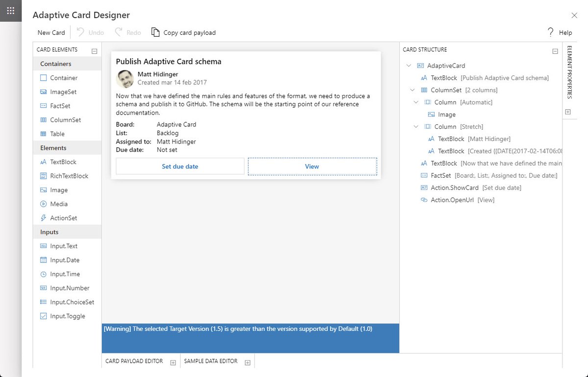This screenshot has height=377, width=588.
Task: Select the FactSet element icon
Action: click(x=43, y=106)
